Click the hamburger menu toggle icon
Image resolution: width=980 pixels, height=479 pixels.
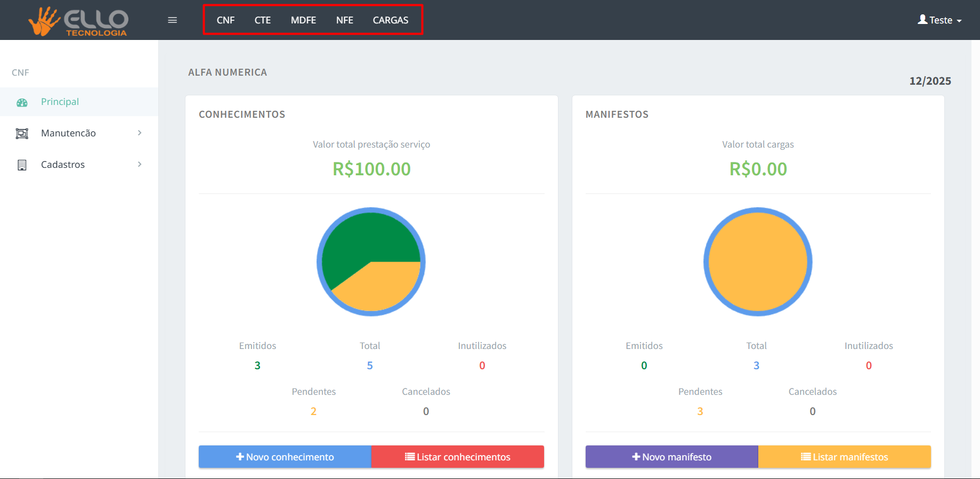coord(172,20)
